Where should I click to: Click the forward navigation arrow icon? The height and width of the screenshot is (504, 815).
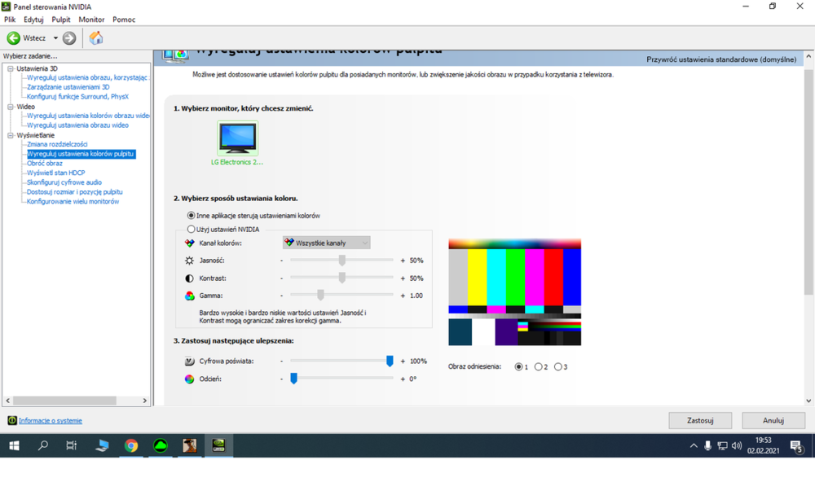69,38
